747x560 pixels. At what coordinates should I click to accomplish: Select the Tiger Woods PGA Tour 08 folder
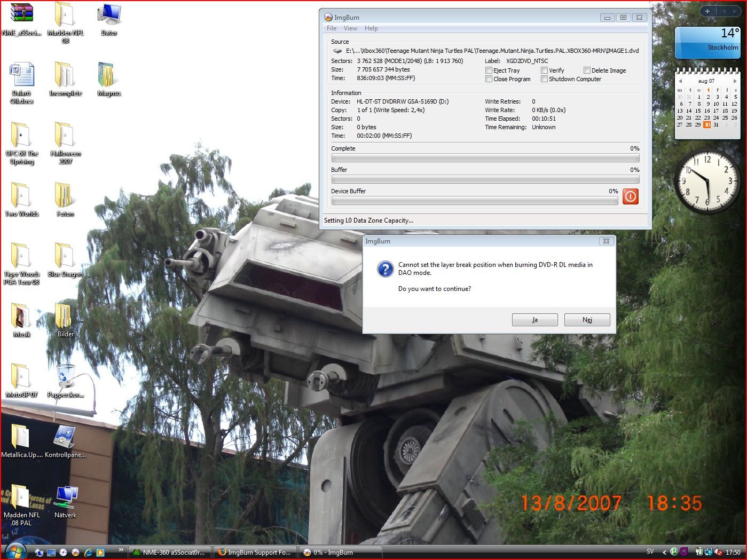(x=21, y=263)
